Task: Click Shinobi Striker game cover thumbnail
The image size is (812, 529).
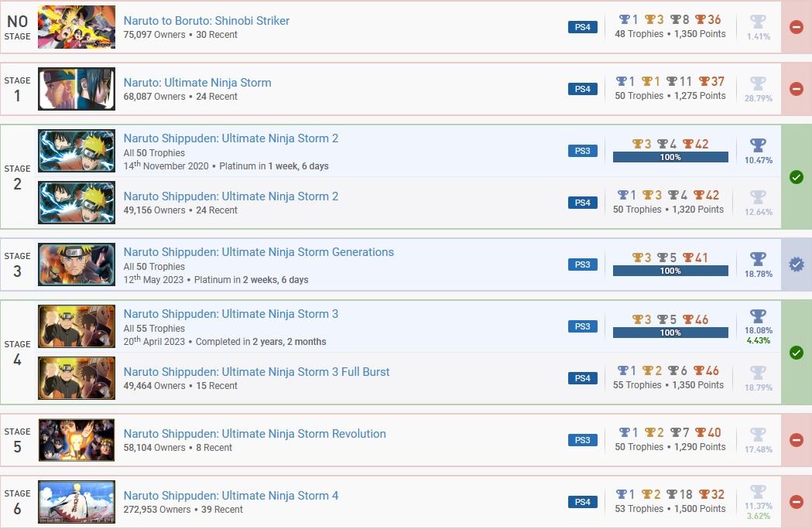Action: coord(77,27)
